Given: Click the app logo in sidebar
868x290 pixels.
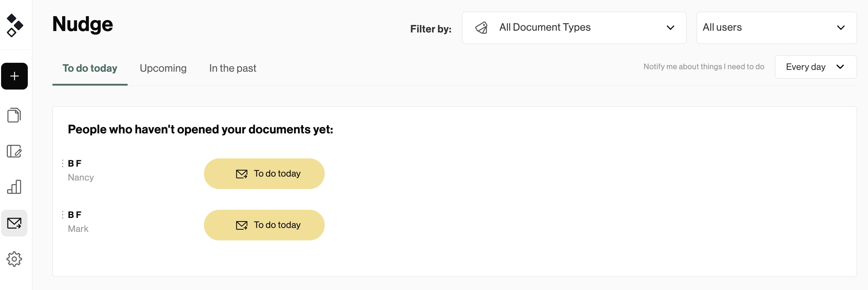Looking at the screenshot, I should click(15, 25).
